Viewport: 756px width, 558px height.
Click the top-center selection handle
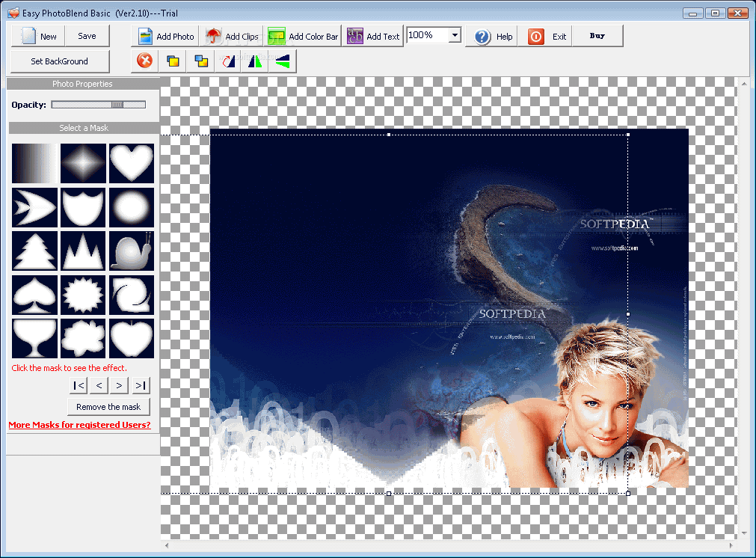tap(389, 135)
